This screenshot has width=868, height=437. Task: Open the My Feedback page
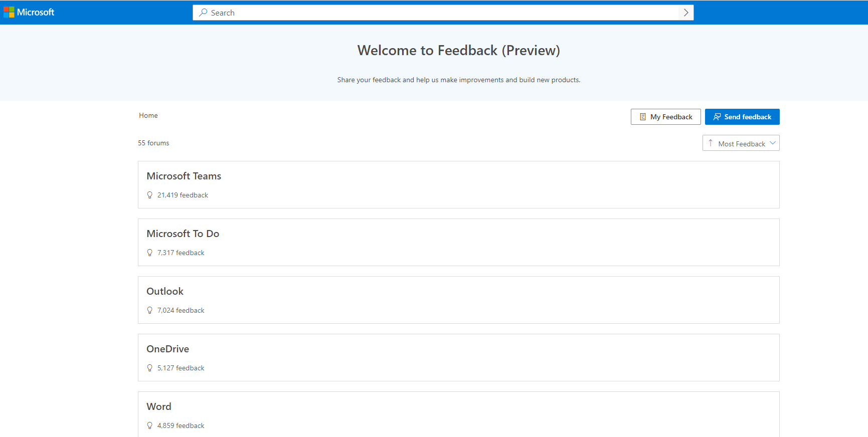(x=665, y=117)
